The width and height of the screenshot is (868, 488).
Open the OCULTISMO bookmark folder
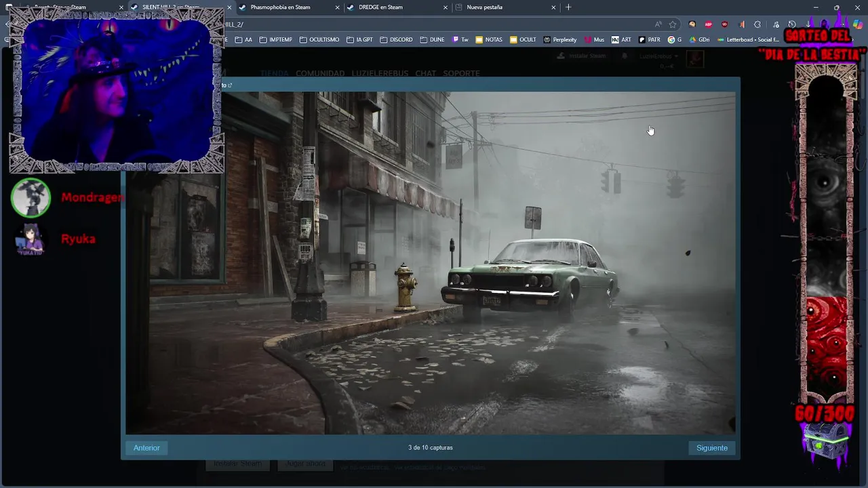(x=319, y=40)
